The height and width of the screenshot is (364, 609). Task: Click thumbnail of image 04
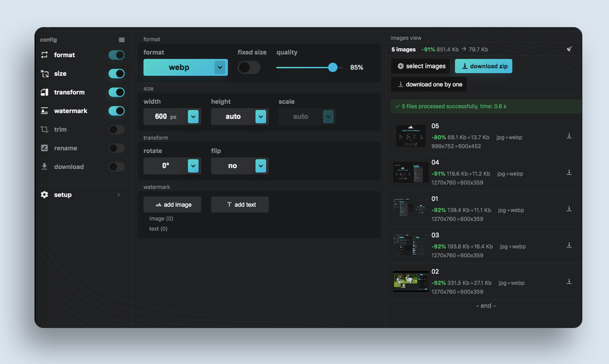coord(411,172)
